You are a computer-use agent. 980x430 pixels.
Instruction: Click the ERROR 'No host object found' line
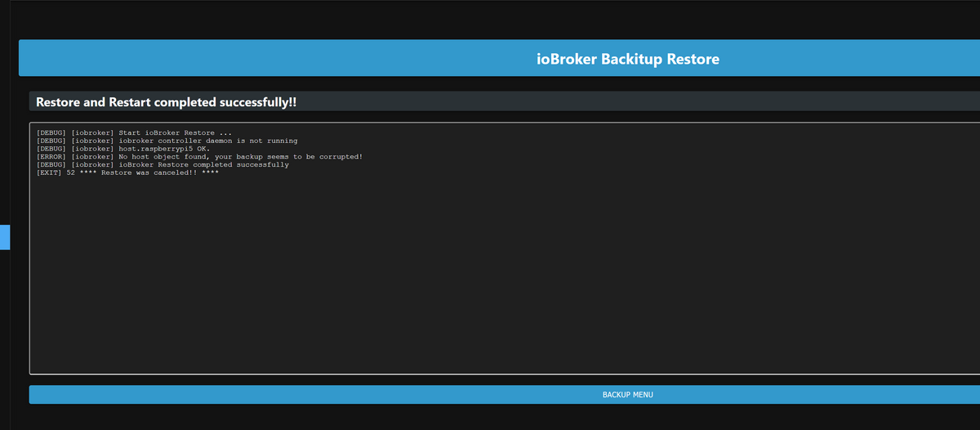(199, 157)
